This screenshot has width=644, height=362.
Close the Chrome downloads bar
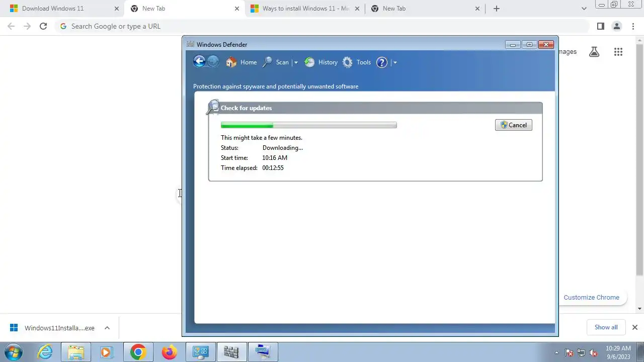[634, 327]
